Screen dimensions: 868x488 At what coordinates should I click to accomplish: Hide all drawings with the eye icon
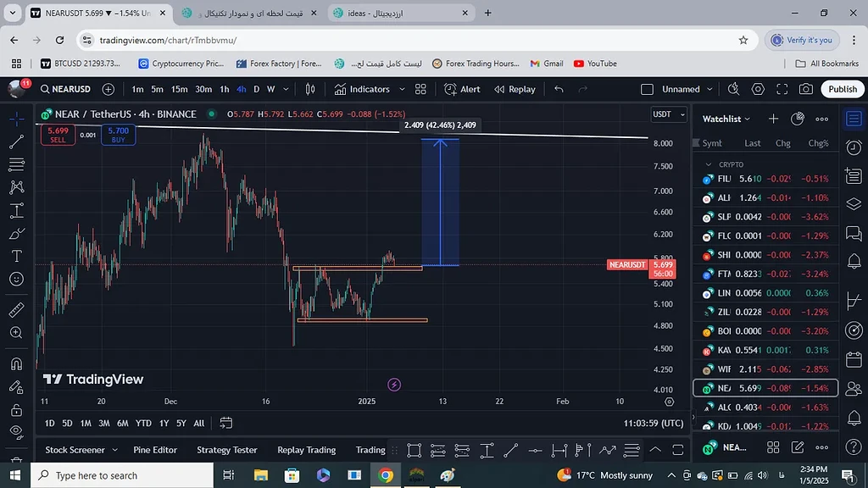pos(17,431)
